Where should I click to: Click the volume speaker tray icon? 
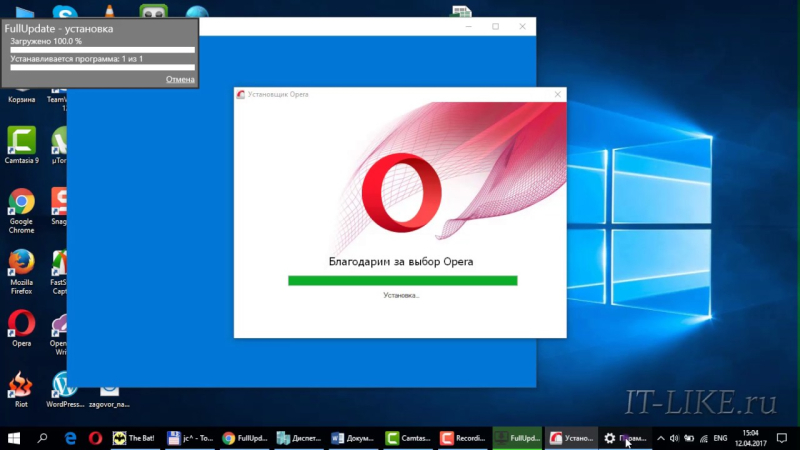coord(673,438)
